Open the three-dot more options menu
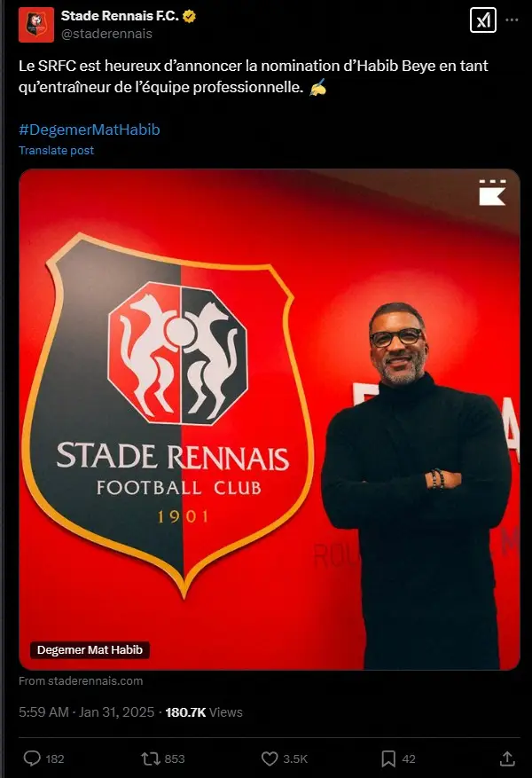The height and width of the screenshot is (778, 532). coord(512,20)
